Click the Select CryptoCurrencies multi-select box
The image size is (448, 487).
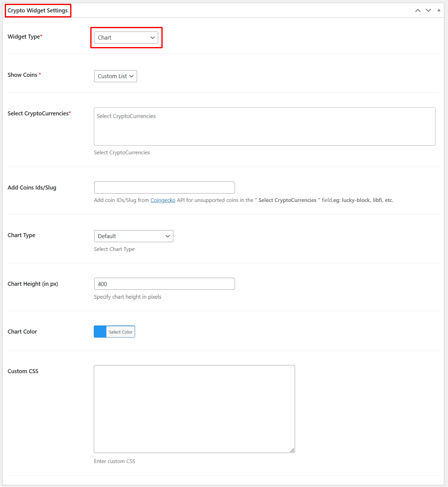tap(264, 126)
